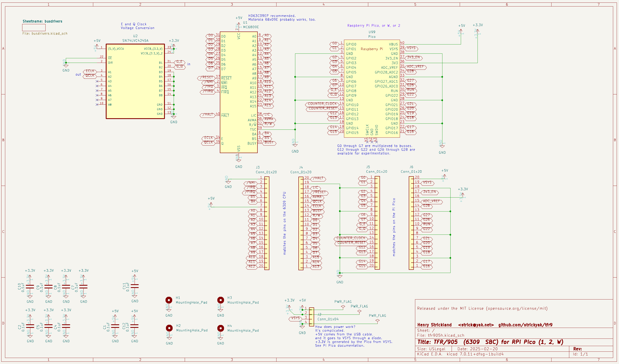Select the busdrivers hierarchical sheet box
619x364 pixels.
(34, 28)
